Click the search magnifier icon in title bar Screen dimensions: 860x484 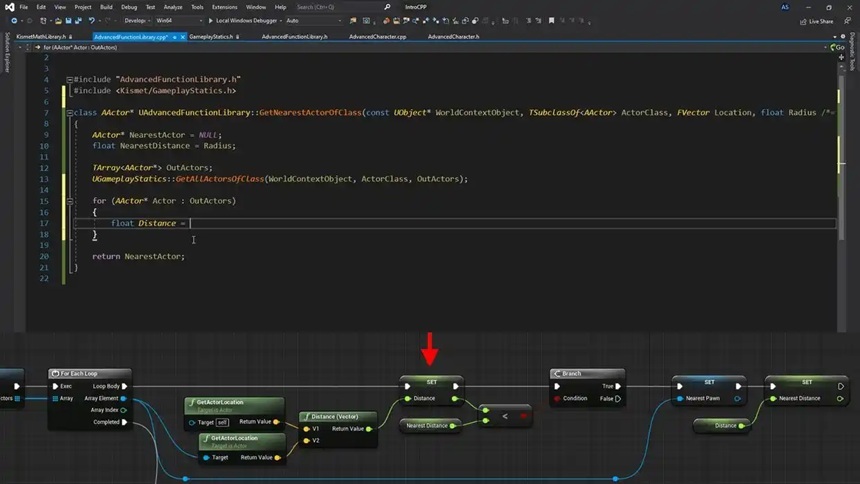(x=387, y=7)
